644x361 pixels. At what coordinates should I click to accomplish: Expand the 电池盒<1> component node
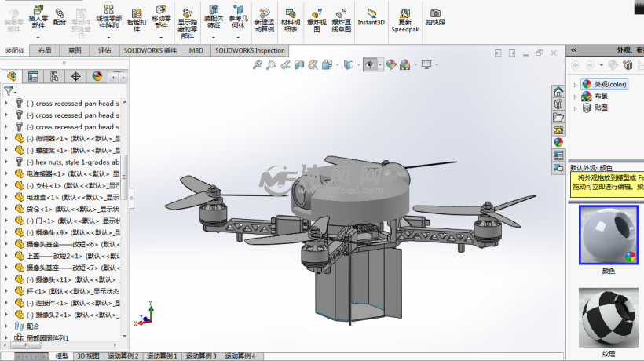point(8,198)
